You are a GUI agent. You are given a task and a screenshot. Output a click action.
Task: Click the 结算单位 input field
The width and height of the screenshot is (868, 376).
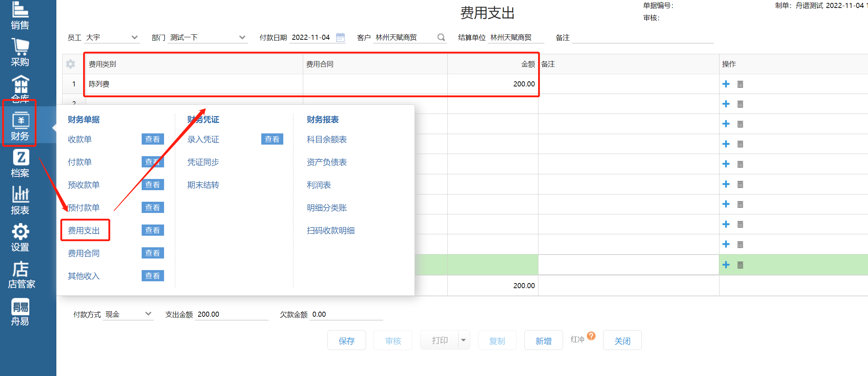click(x=516, y=37)
